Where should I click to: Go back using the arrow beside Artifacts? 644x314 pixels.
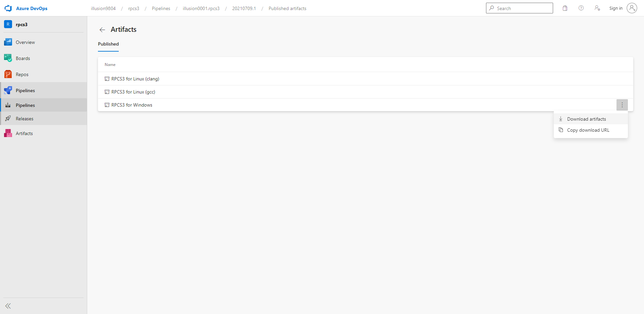point(102,30)
